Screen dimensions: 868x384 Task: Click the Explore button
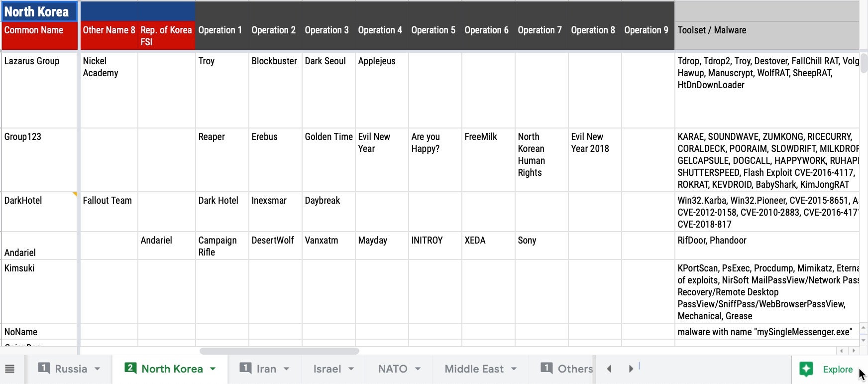coord(837,369)
